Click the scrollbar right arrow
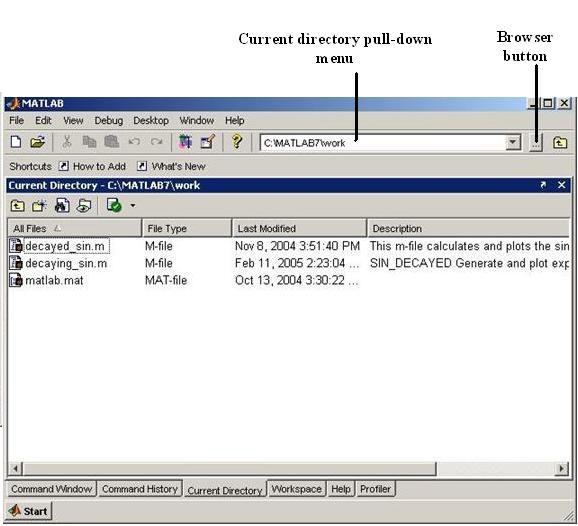 point(561,468)
